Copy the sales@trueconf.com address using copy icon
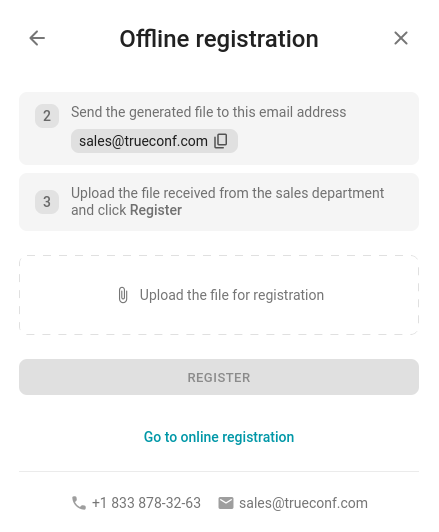Screen dimensions: 439x532 tap(221, 141)
